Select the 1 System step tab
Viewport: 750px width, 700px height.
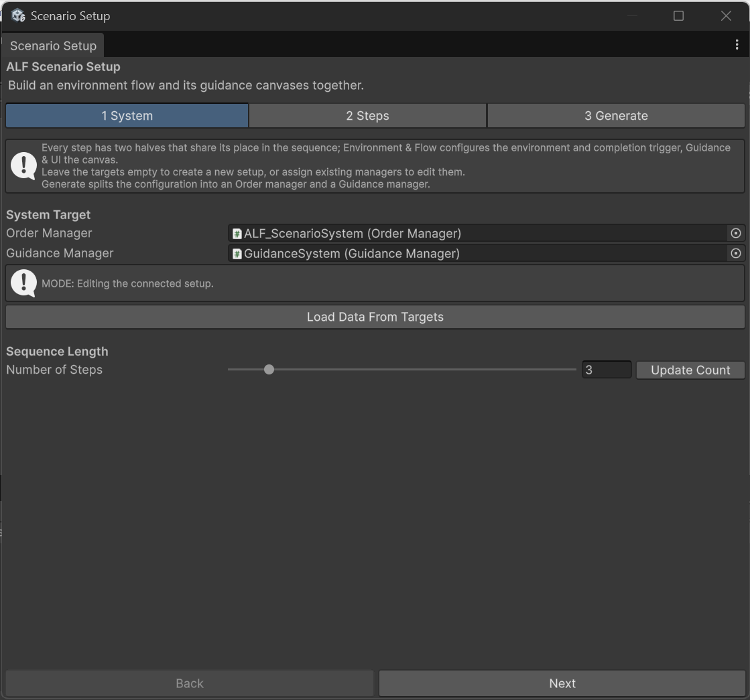(x=127, y=116)
